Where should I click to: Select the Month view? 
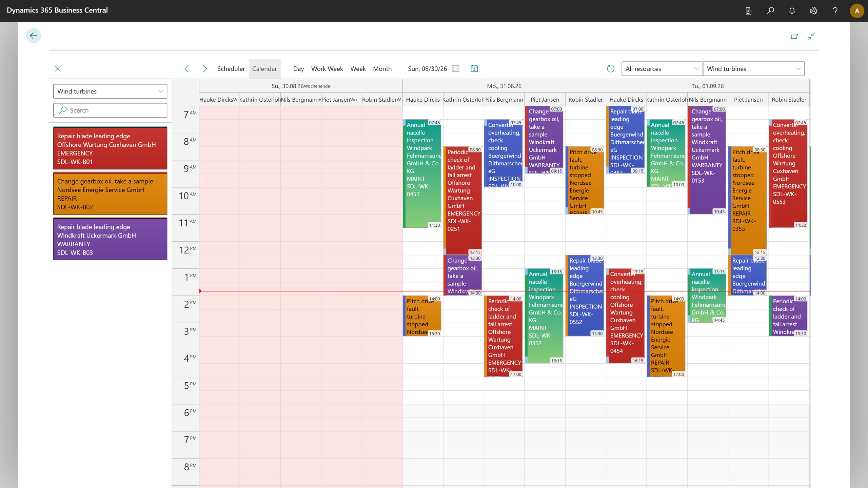tap(382, 68)
